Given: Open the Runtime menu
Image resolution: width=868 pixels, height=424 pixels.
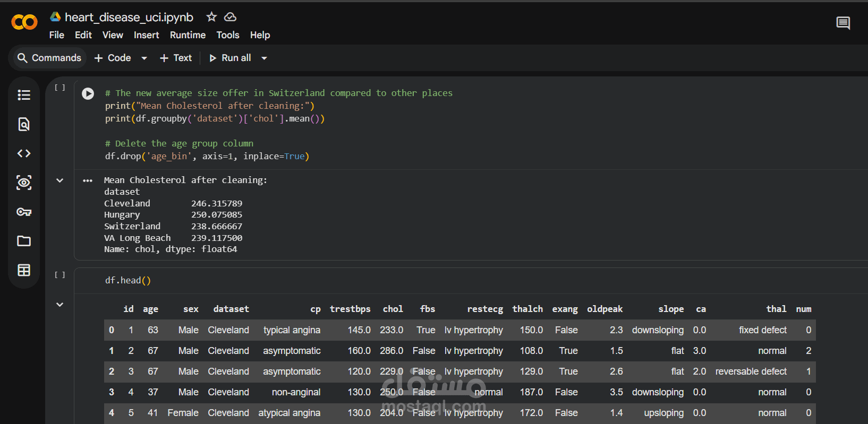Looking at the screenshot, I should click(188, 35).
